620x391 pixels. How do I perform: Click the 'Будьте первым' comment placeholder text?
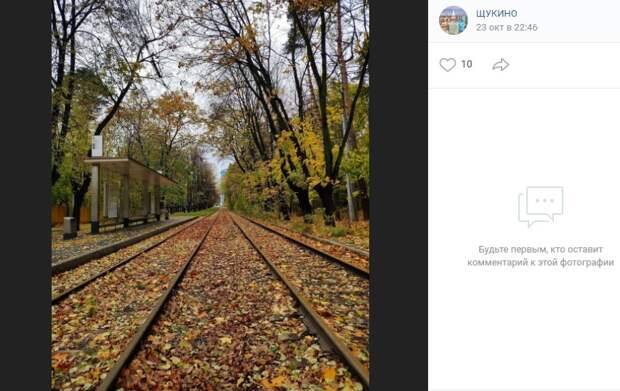pos(541,256)
